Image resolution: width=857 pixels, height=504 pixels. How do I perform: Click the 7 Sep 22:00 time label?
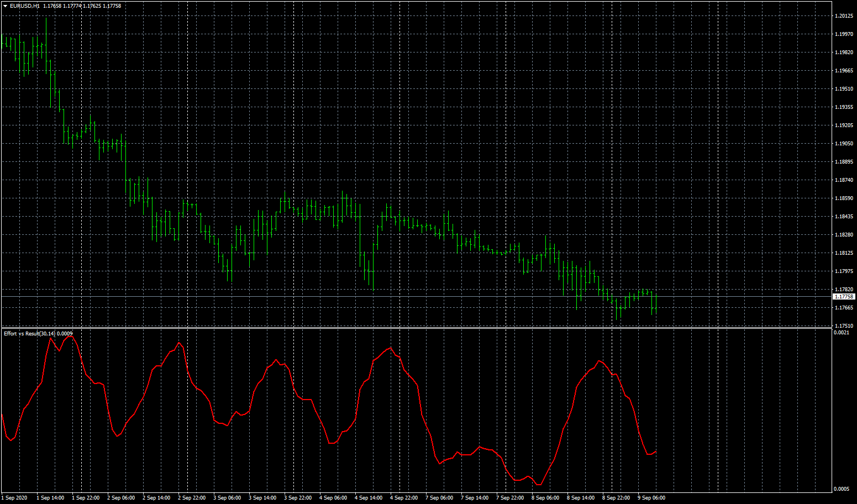point(510,498)
